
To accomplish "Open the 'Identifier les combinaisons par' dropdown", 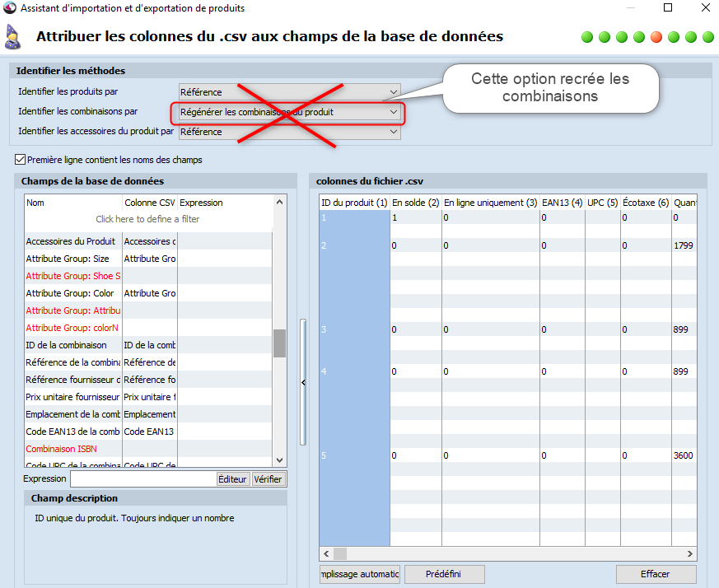I will tap(289, 112).
